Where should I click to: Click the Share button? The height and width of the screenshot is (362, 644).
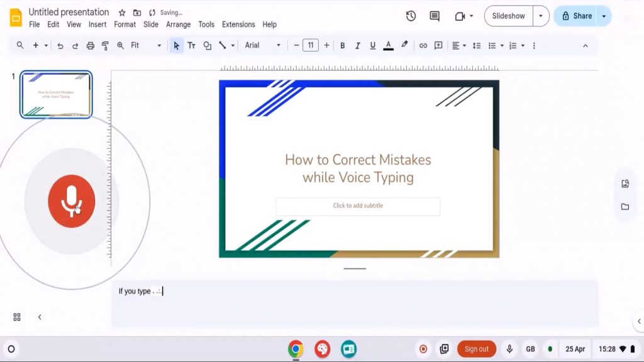(x=576, y=16)
